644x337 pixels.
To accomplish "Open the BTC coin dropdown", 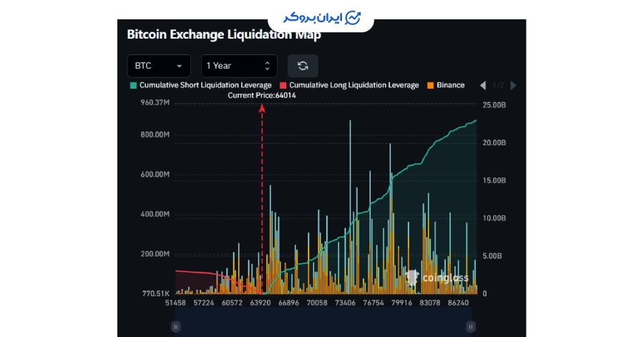I will point(159,66).
